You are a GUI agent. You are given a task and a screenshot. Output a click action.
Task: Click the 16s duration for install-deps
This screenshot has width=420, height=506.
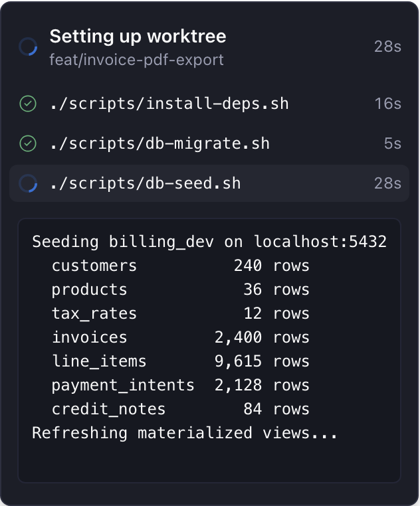pos(387,104)
